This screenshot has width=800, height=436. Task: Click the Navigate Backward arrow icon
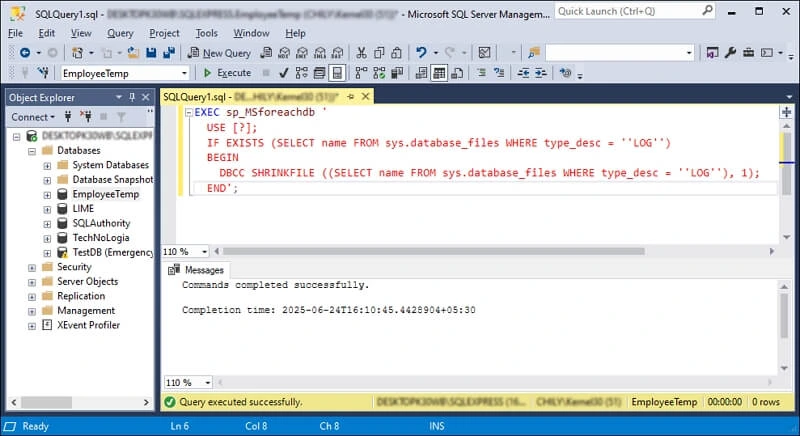tap(24, 53)
